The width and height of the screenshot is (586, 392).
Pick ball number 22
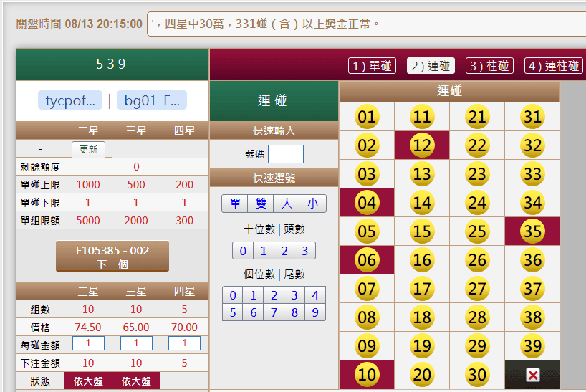point(477,145)
